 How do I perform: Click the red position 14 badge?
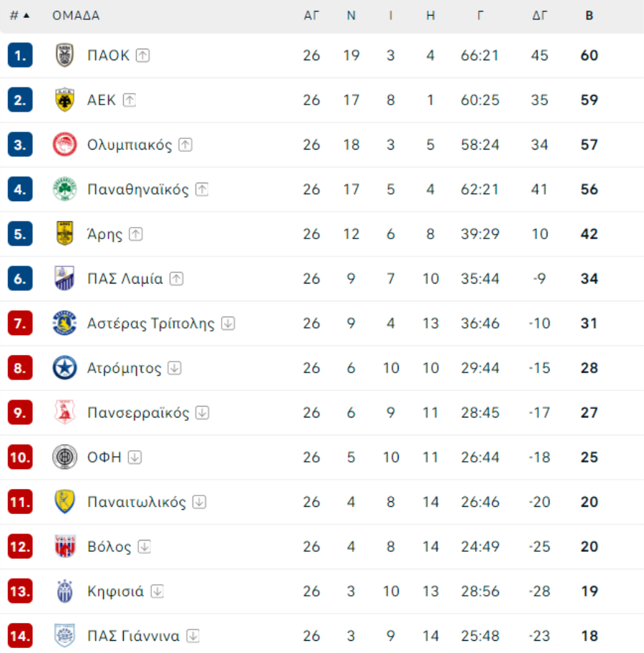(x=20, y=636)
